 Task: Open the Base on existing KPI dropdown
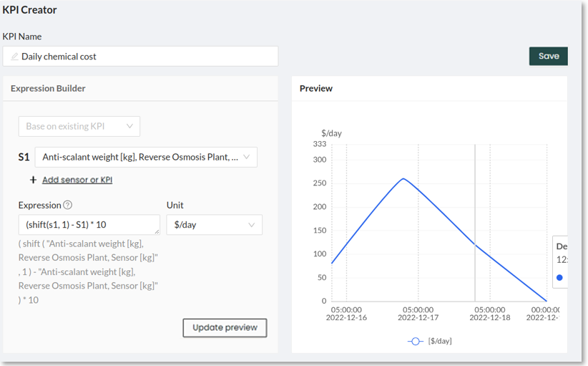pyautogui.click(x=79, y=126)
